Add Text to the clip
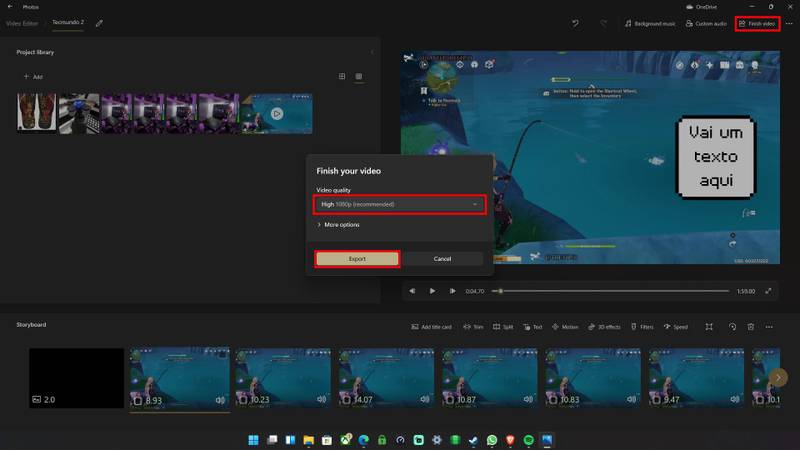The height and width of the screenshot is (450, 800). click(533, 327)
